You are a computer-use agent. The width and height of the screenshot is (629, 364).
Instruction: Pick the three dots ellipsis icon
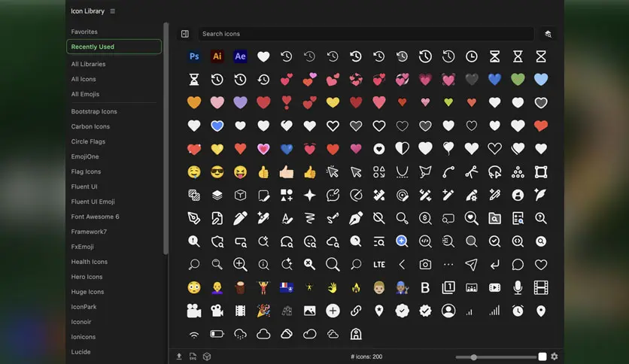pos(448,265)
